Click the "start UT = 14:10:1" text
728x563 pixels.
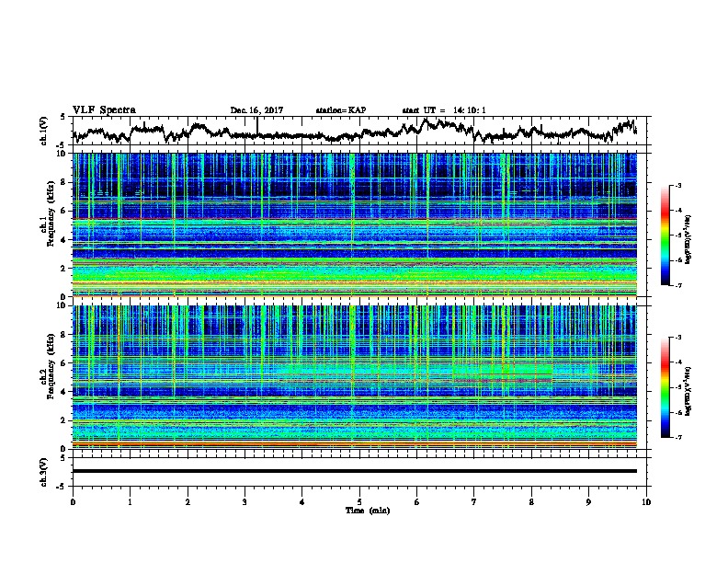(x=444, y=110)
